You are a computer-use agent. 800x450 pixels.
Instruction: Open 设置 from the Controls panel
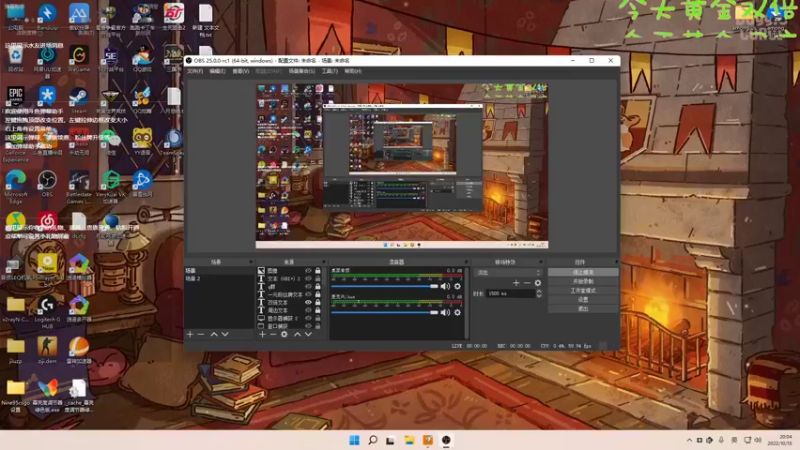coord(583,300)
